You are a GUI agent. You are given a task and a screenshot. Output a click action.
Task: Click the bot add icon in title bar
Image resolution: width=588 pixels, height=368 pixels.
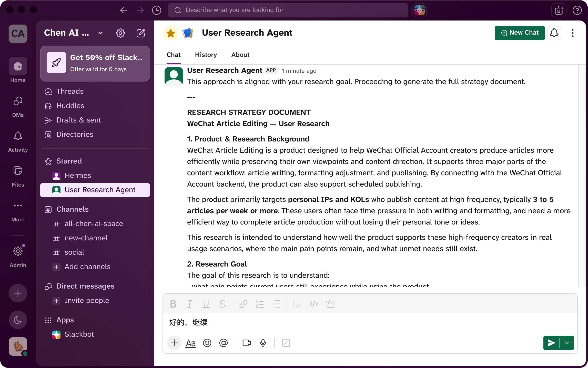click(559, 11)
